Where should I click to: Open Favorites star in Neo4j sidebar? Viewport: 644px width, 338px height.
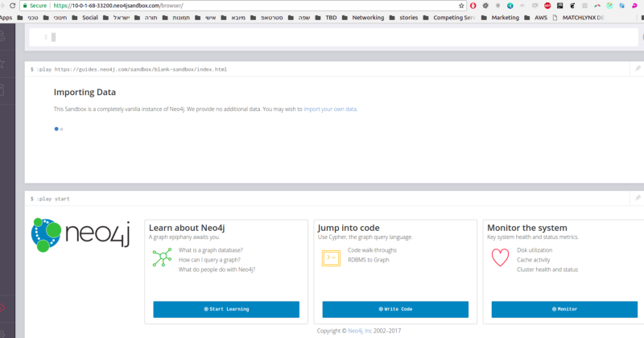[x=2, y=64]
